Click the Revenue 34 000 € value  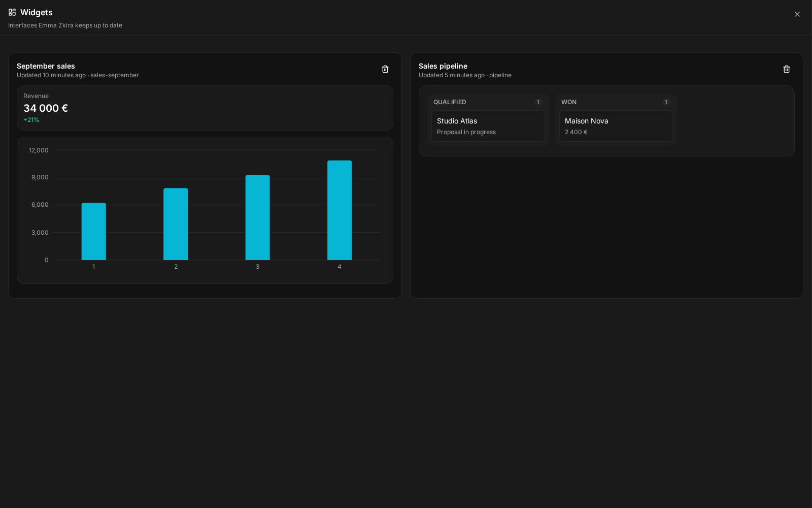tap(46, 108)
